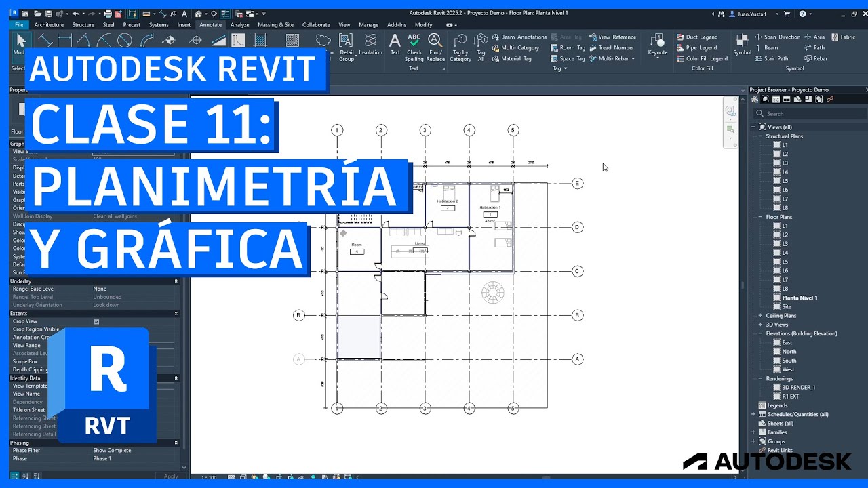Select the Aligned dimension tool
The image size is (868, 488).
(45, 40)
